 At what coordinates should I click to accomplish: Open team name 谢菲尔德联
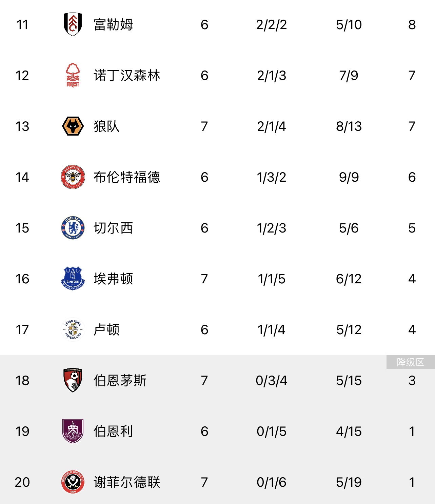(127, 482)
